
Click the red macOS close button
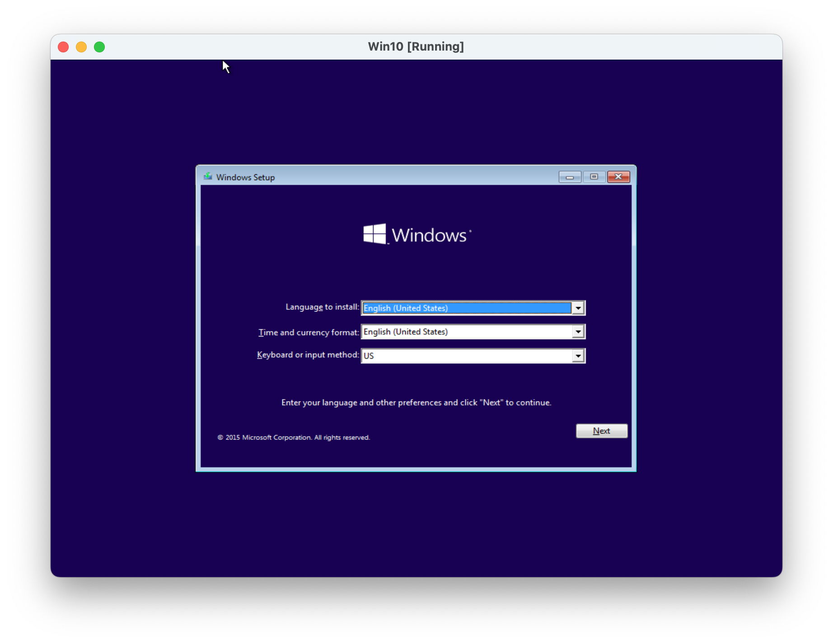click(x=63, y=47)
